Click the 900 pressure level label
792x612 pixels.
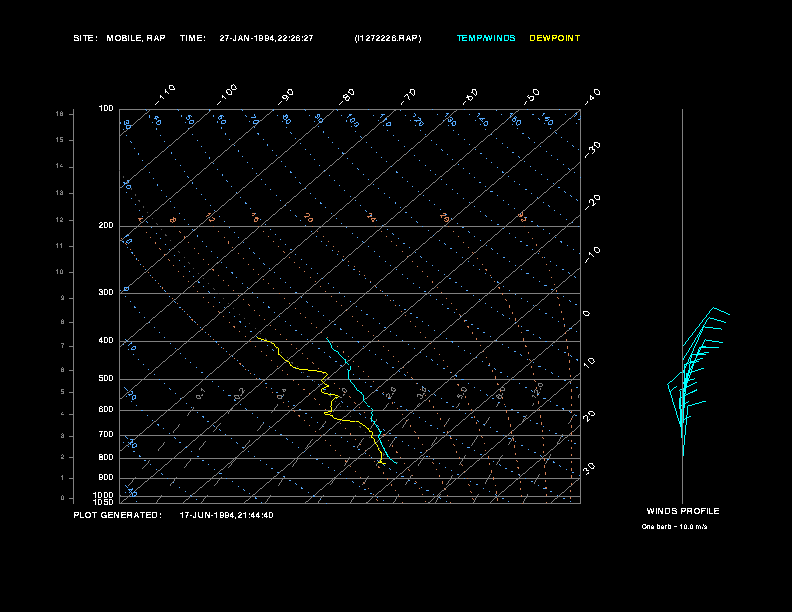106,477
